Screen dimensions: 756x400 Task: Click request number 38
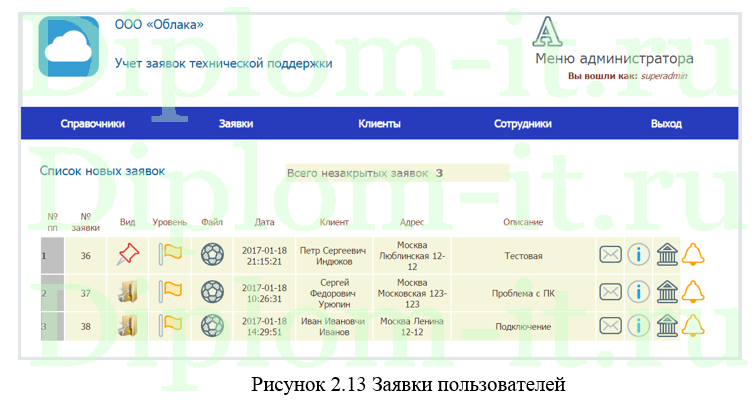85,327
